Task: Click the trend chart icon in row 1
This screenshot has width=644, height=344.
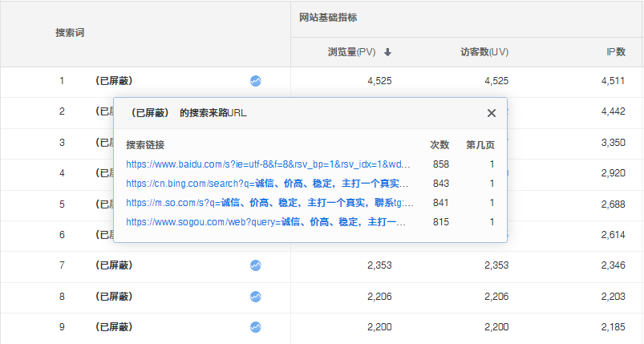Action: click(x=255, y=81)
